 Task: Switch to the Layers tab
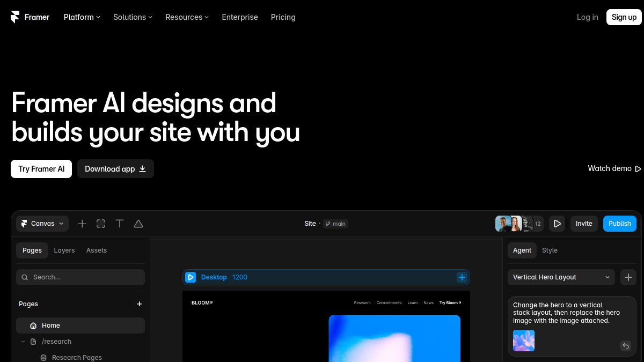pos(64,250)
